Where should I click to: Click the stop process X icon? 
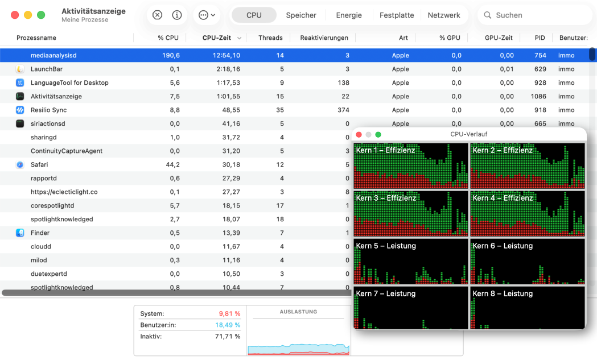pyautogui.click(x=158, y=15)
